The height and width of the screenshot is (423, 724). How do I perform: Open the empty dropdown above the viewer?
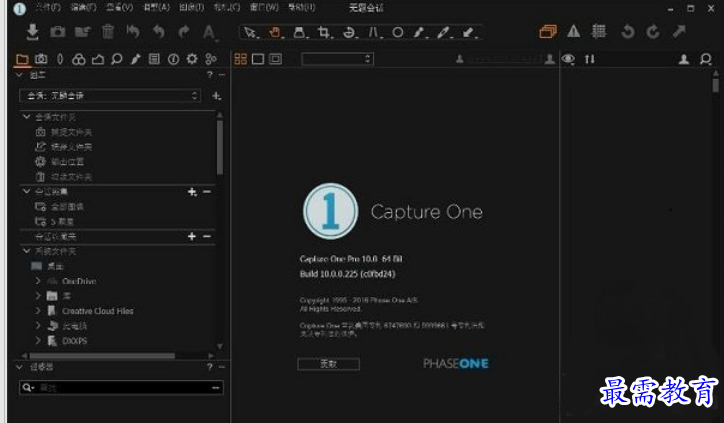[x=338, y=59]
